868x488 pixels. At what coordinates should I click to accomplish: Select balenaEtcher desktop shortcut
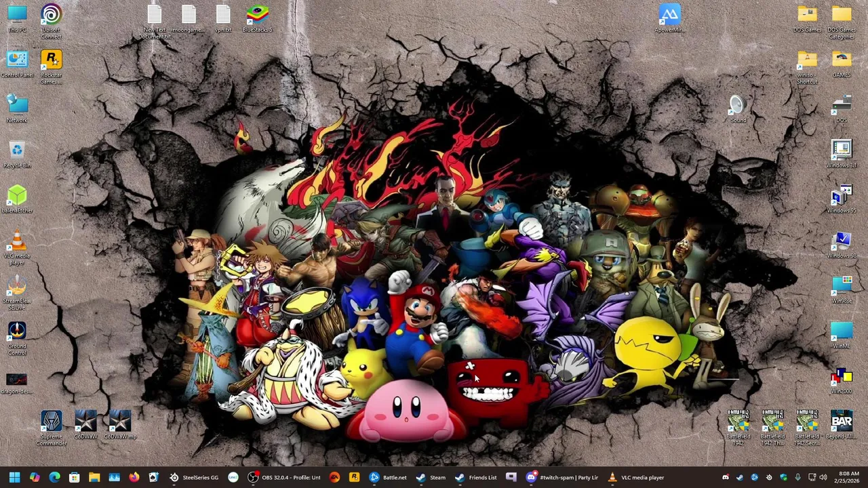[x=17, y=200]
